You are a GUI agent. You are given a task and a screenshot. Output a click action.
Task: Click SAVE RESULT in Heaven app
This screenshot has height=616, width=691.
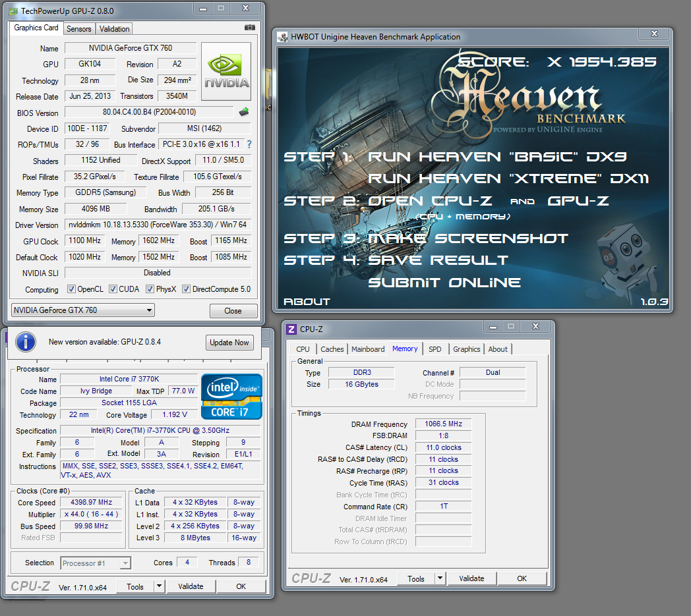tap(438, 260)
